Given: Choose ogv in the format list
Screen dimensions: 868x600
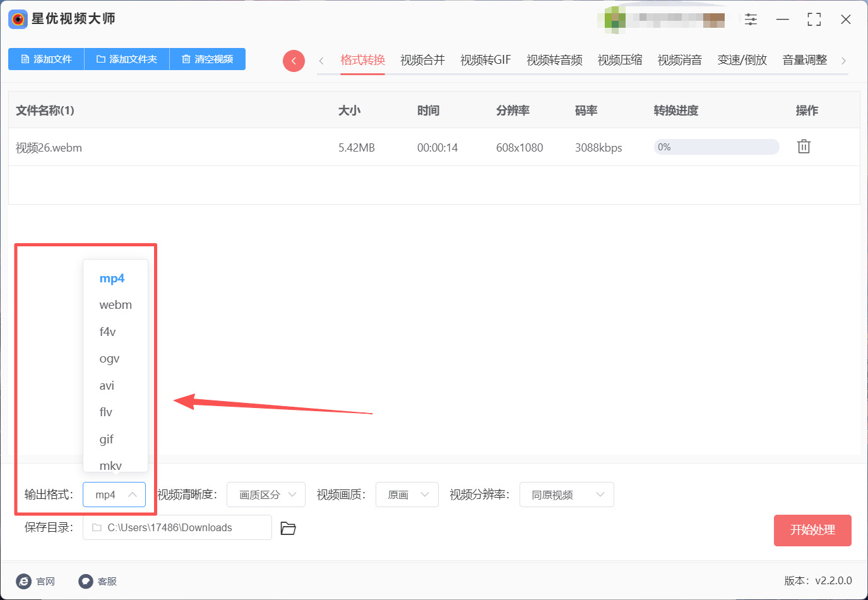Looking at the screenshot, I should tap(116, 359).
